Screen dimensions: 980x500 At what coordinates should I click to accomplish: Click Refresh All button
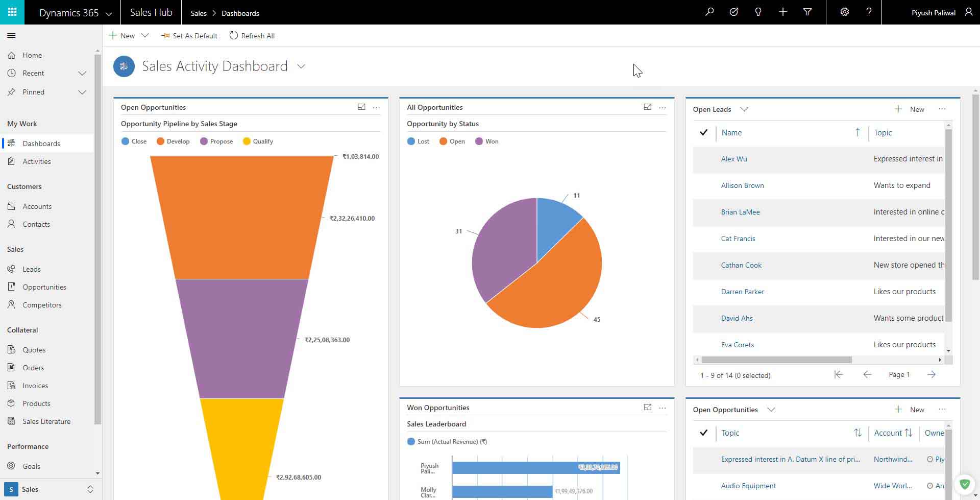click(252, 36)
